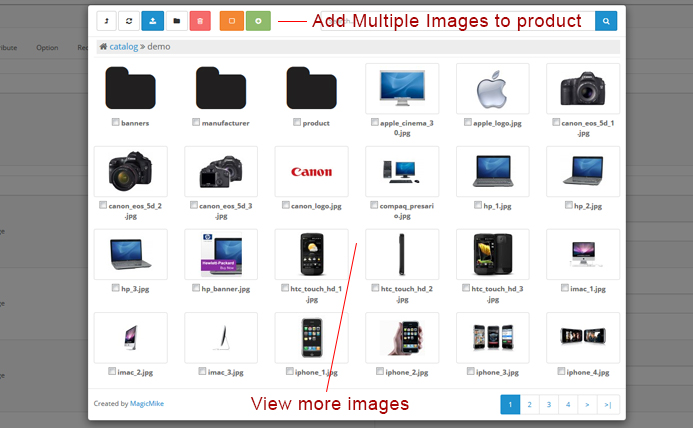
Task: Select the htc_touch_hd_1.jpg thumbnail
Action: pyautogui.click(x=312, y=254)
